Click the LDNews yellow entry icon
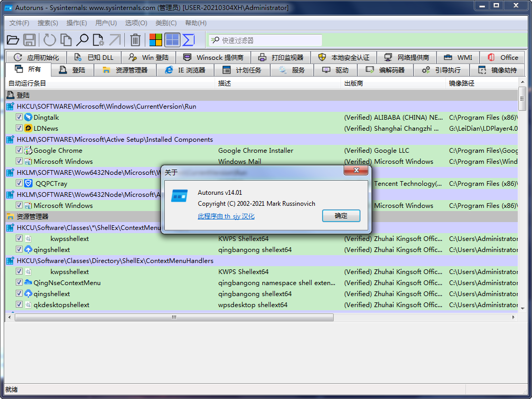This screenshot has width=532, height=399. (x=28, y=128)
